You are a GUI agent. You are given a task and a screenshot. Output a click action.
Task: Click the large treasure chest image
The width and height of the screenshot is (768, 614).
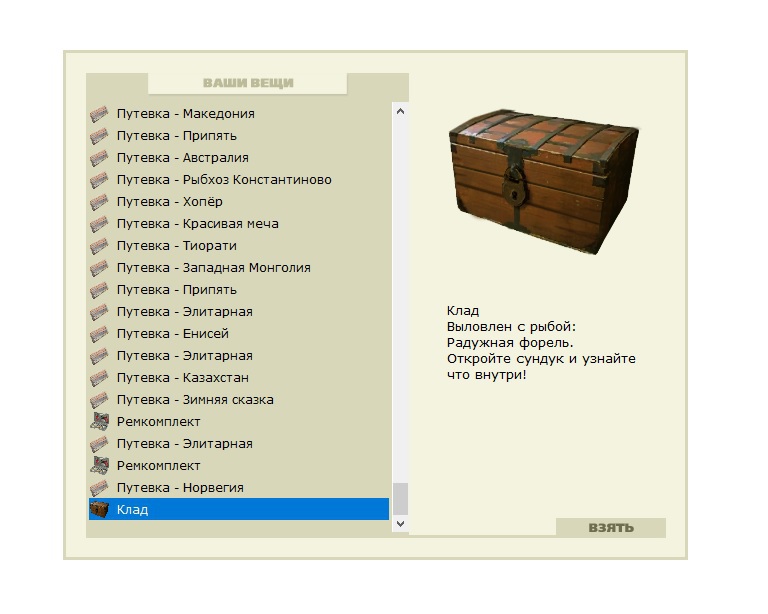(543, 181)
